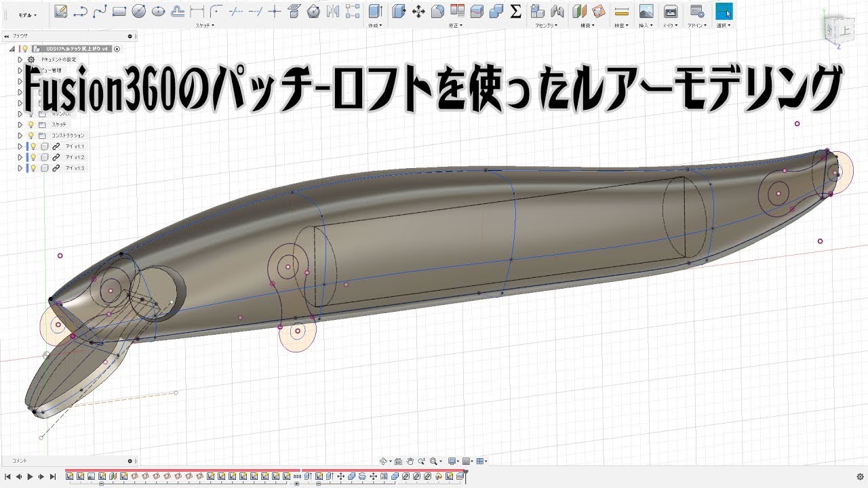The height and width of the screenshot is (488, 868).
Task: Select the Point sketch tool
Action: (x=275, y=11)
